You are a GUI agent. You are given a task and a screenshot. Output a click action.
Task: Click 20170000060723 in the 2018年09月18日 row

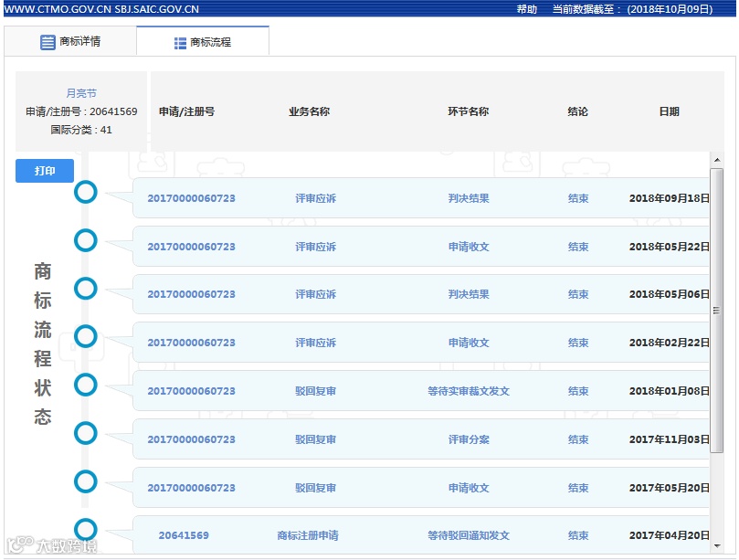[191, 198]
